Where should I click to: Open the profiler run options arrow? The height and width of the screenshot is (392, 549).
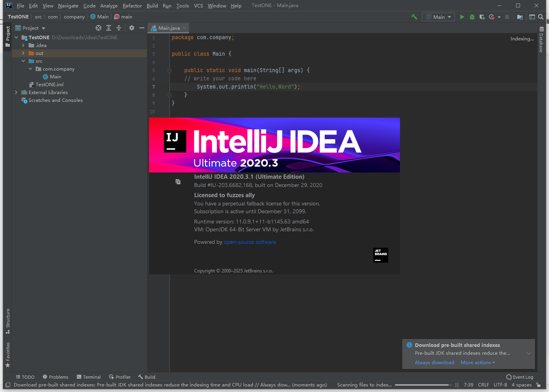(x=499, y=17)
